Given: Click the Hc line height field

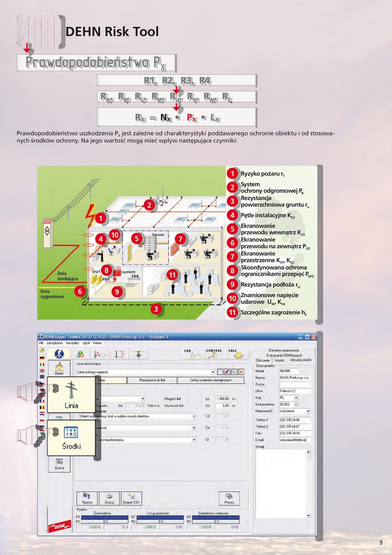Looking at the screenshot, I should [223, 406].
